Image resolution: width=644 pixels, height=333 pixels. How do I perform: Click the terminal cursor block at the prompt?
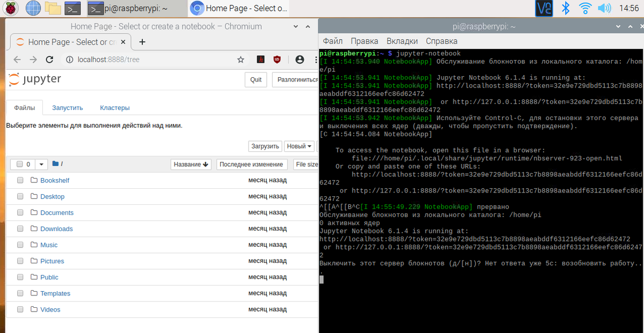321,279
